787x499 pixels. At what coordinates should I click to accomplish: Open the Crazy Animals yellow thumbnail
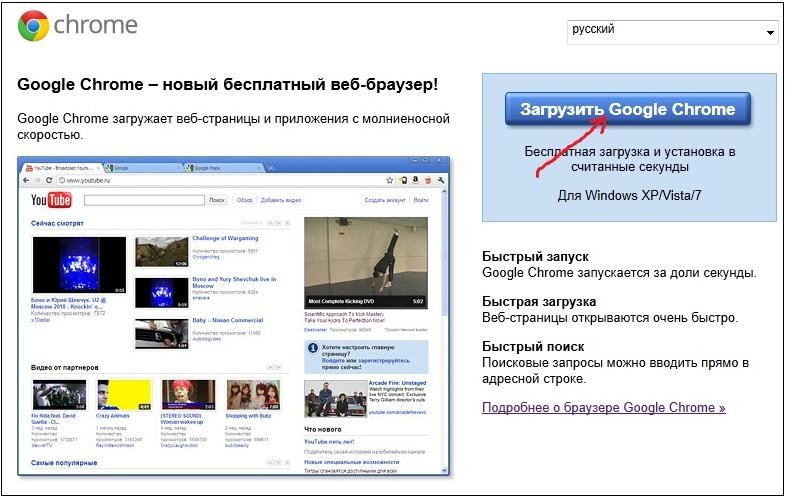124,395
